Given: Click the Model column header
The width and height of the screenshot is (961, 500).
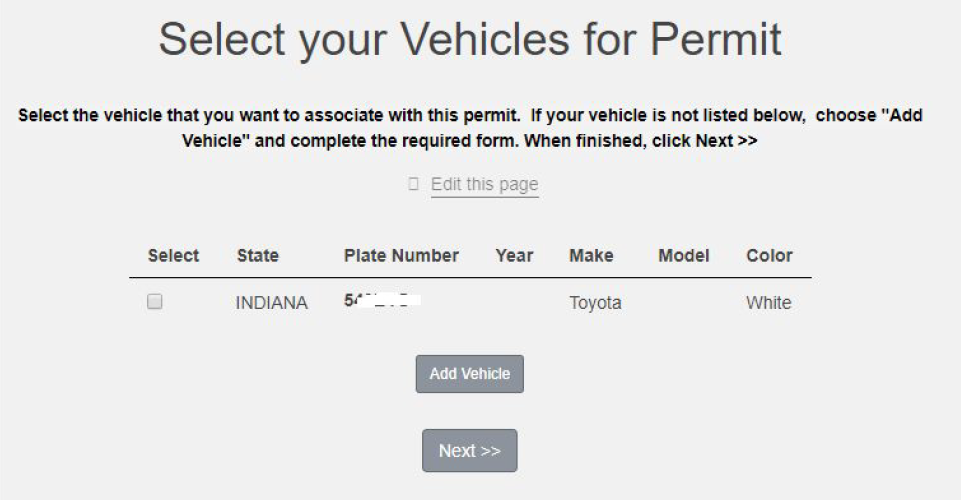Looking at the screenshot, I should 684,256.
